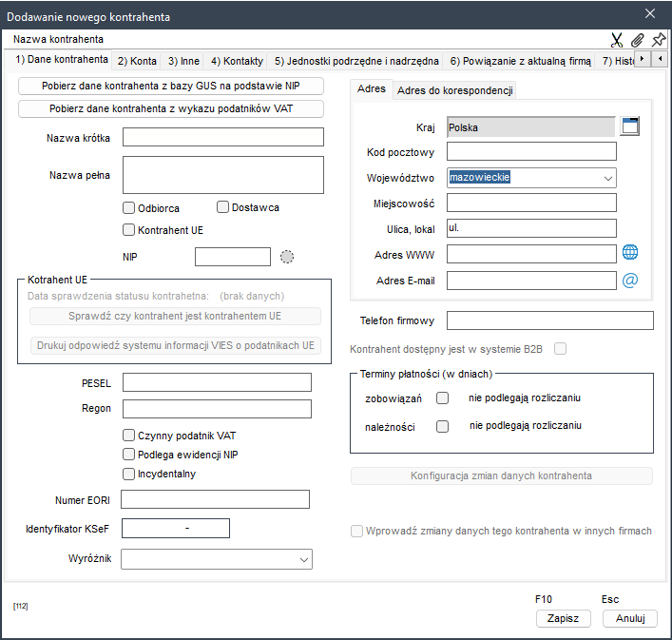Focus the Kod pocztowy field
This screenshot has width=672, height=640.
tap(531, 151)
